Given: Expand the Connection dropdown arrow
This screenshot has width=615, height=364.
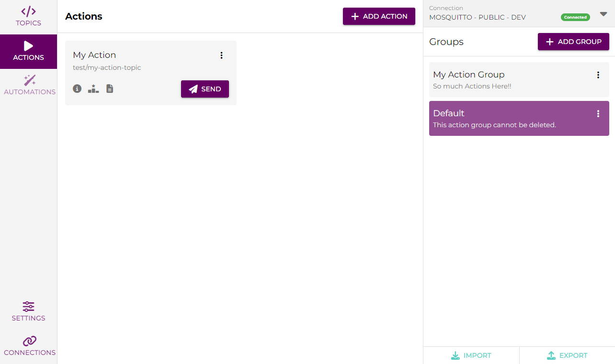Looking at the screenshot, I should tap(604, 14).
